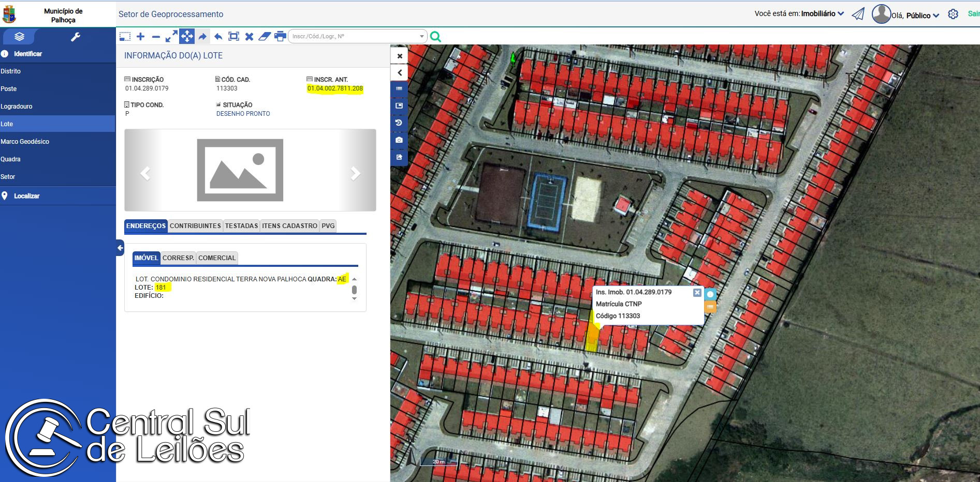Expand the Localizar section
The height and width of the screenshot is (482, 980).
pos(57,196)
